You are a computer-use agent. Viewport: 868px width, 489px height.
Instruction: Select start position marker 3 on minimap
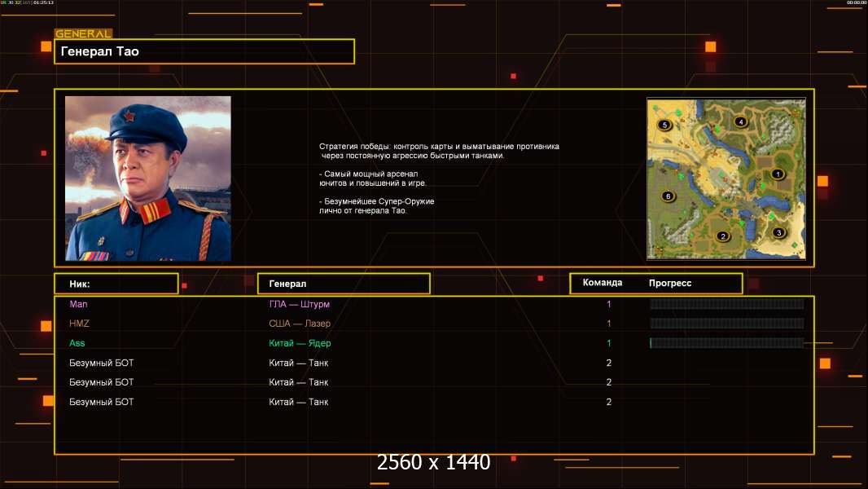click(779, 232)
